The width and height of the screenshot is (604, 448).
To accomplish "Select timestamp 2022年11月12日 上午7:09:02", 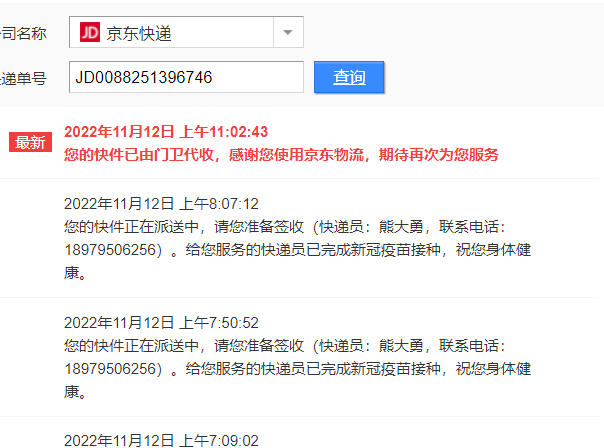I will click(161, 441).
